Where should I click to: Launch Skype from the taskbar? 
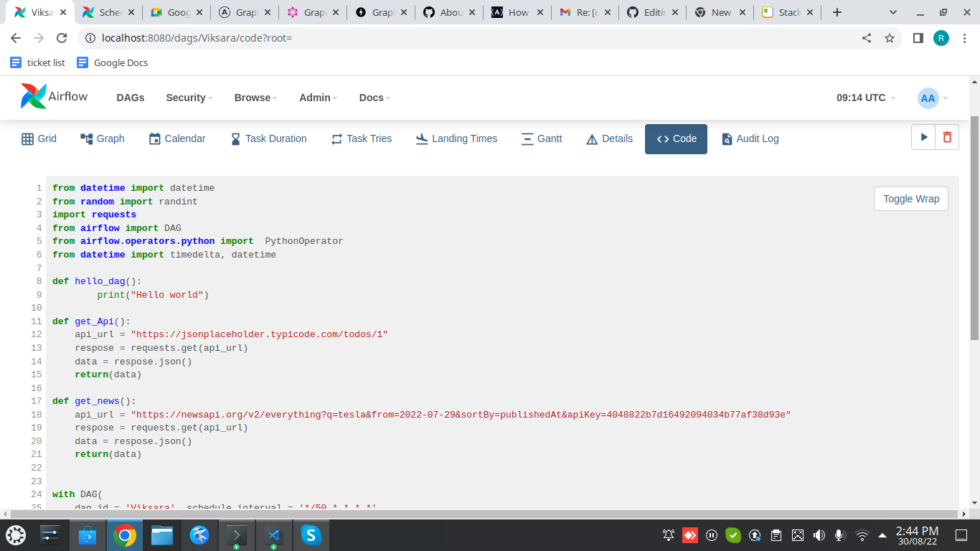[x=311, y=535]
